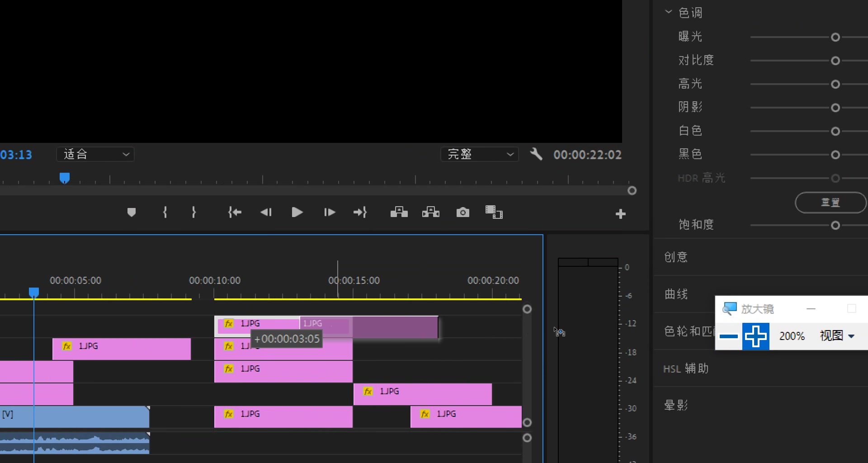
Task: Select the audio waveform clip
Action: click(75, 443)
